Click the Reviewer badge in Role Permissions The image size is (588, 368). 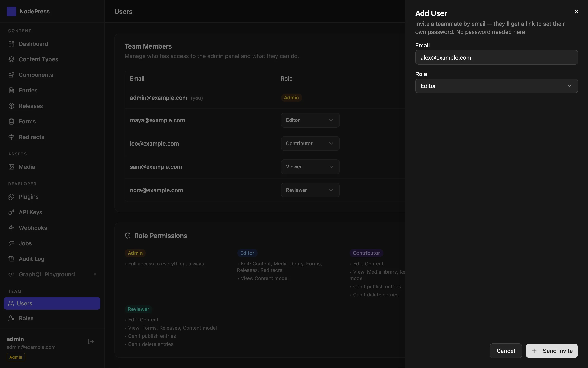click(x=138, y=309)
